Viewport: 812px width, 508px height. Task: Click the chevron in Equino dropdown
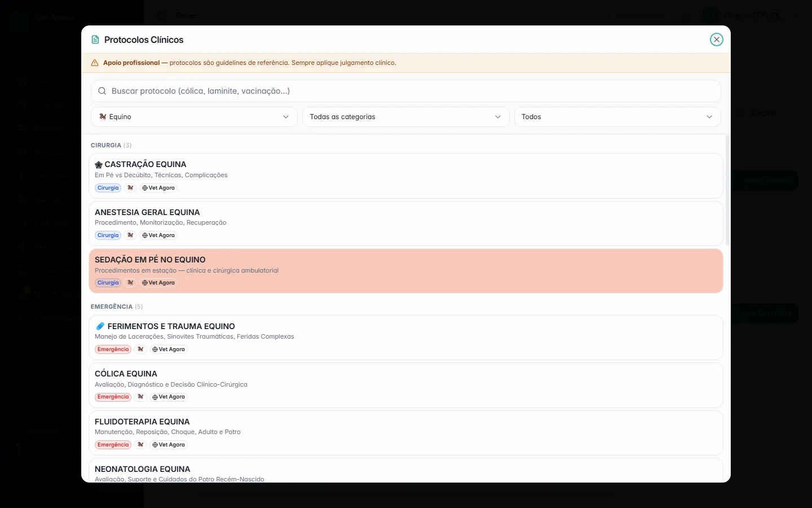[286, 117]
